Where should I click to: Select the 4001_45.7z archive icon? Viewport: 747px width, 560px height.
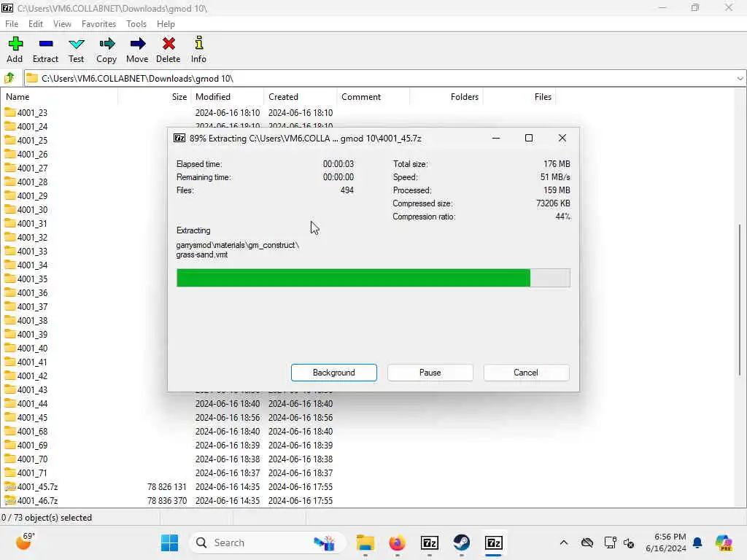point(10,486)
